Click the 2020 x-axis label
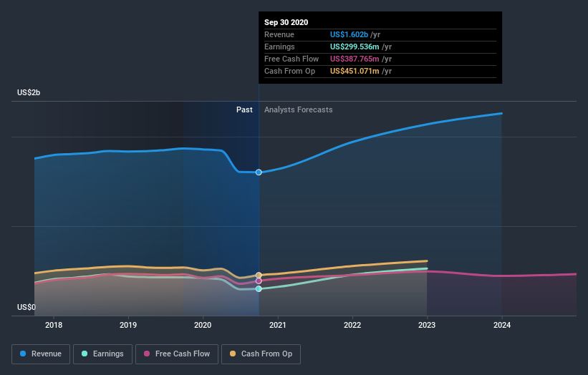This screenshot has height=375, width=588. click(x=203, y=325)
